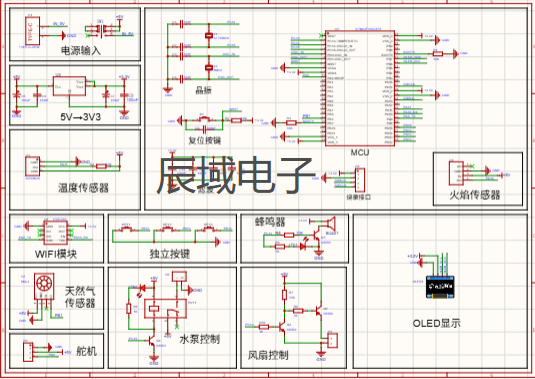535x379 pixels.
Task: Select the fan output connector symbol
Action: pos(332,341)
